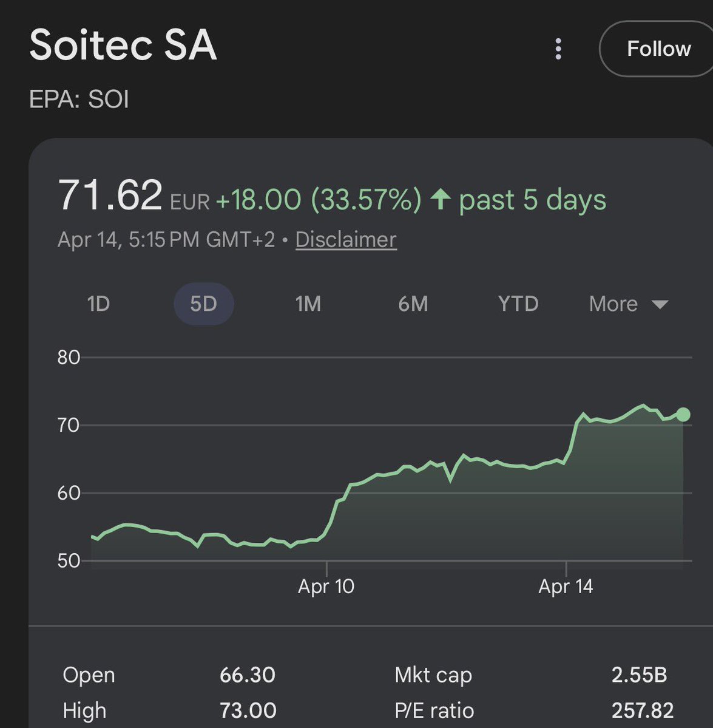Click the EPA: SOI ticker label
Screen dimensions: 713x728
[x=79, y=99]
